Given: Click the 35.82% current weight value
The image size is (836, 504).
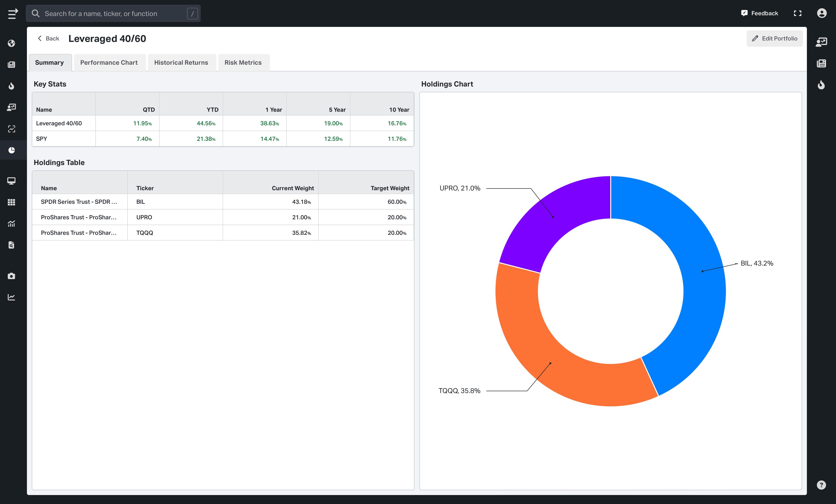Looking at the screenshot, I should tap(302, 233).
